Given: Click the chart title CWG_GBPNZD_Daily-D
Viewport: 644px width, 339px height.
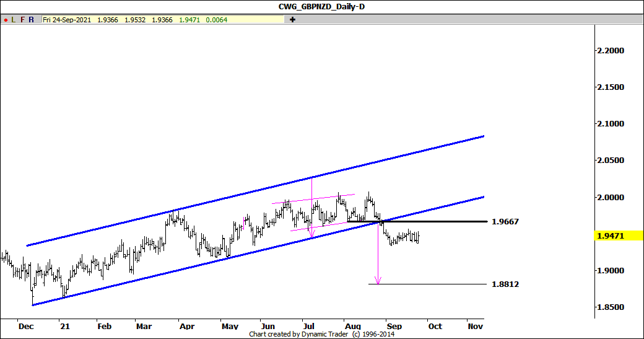Looking at the screenshot, I should (321, 7).
